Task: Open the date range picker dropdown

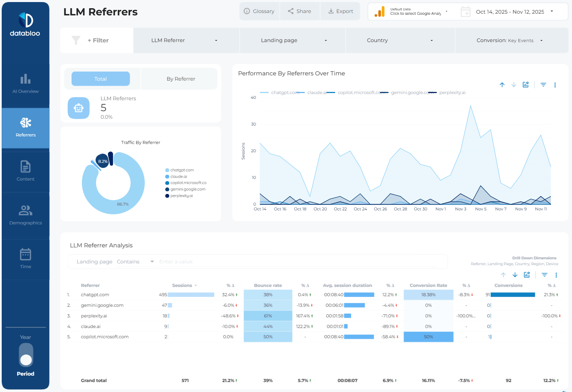Action: pyautogui.click(x=513, y=12)
